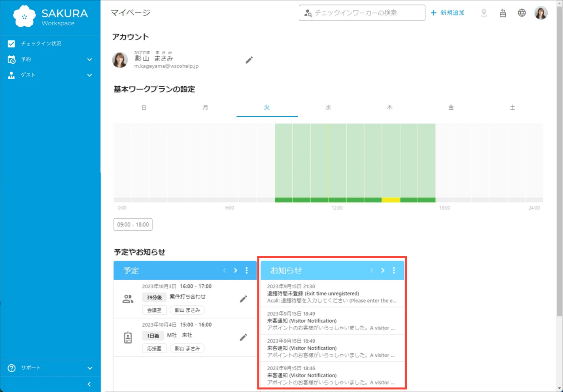Open チェックイン状況 in the sidebar
The image size is (563, 392).
pyautogui.click(x=41, y=44)
